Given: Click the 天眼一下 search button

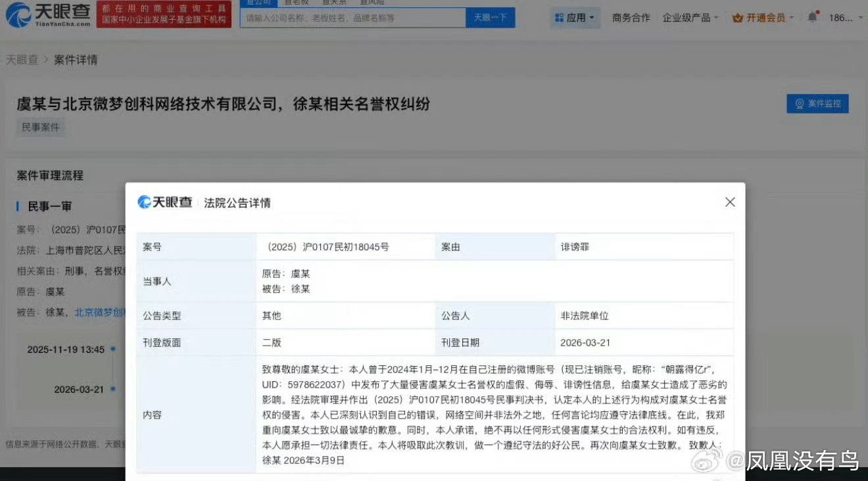Looking at the screenshot, I should [489, 18].
